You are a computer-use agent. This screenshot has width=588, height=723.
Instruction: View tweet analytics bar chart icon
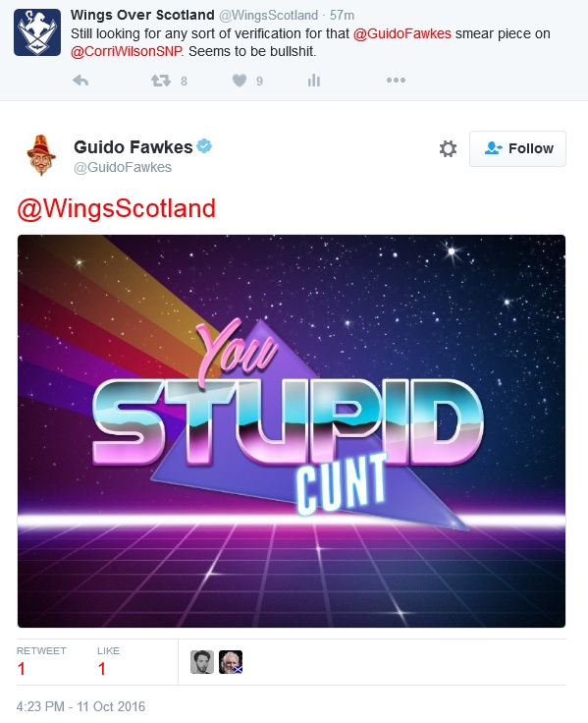pyautogui.click(x=314, y=81)
